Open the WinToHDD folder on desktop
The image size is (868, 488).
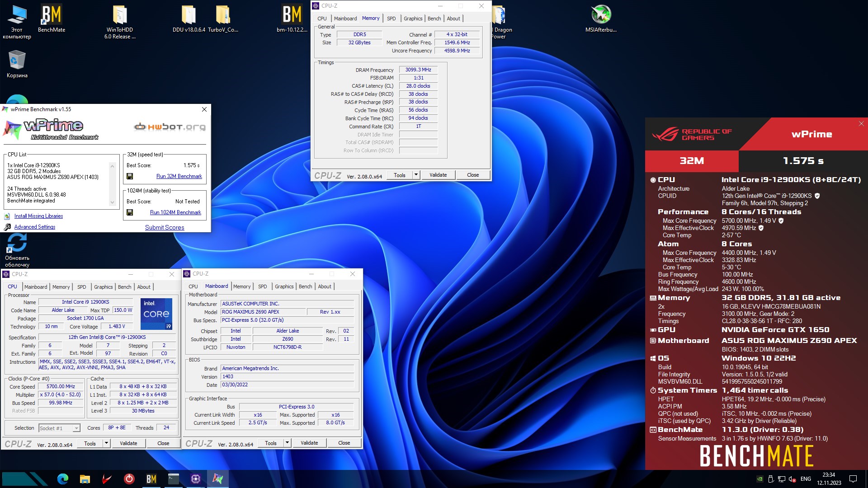[x=120, y=22]
